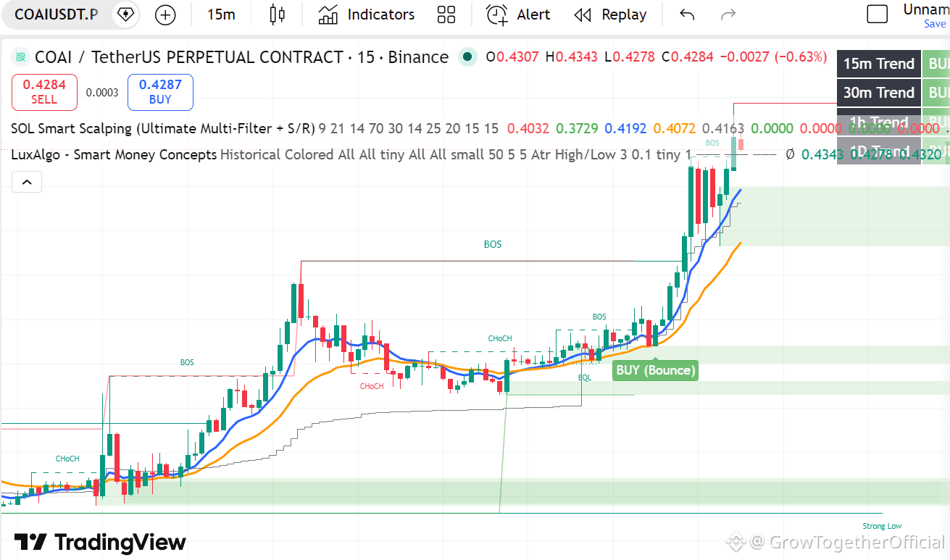
Task: Select the SOL Smart Scalping indicator legend
Action: click(x=163, y=128)
